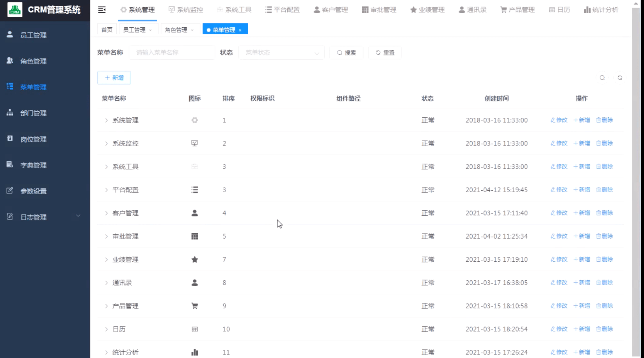This screenshot has width=644, height=358.
Task: Expand the 客户管理 row
Action: click(x=106, y=213)
